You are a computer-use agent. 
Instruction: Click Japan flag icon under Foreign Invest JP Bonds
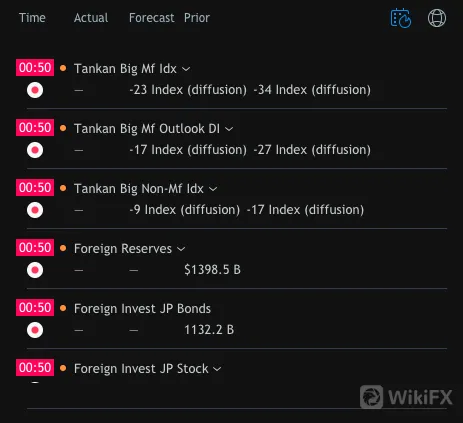(x=35, y=330)
